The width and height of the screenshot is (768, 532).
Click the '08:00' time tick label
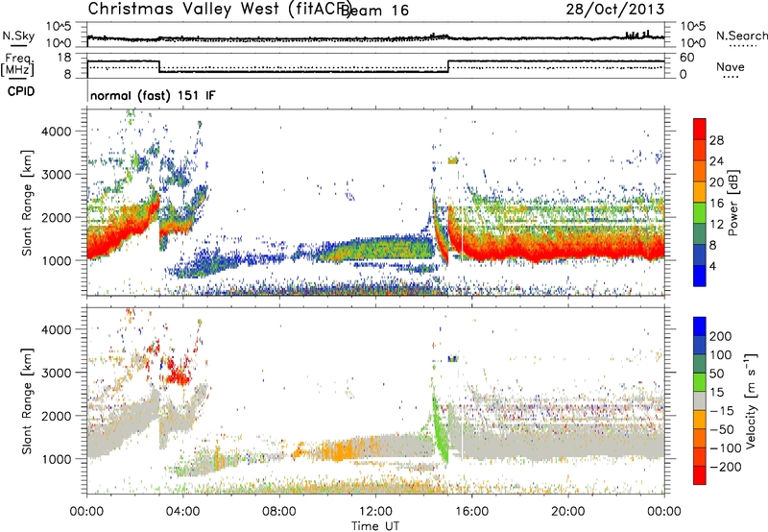[279, 512]
